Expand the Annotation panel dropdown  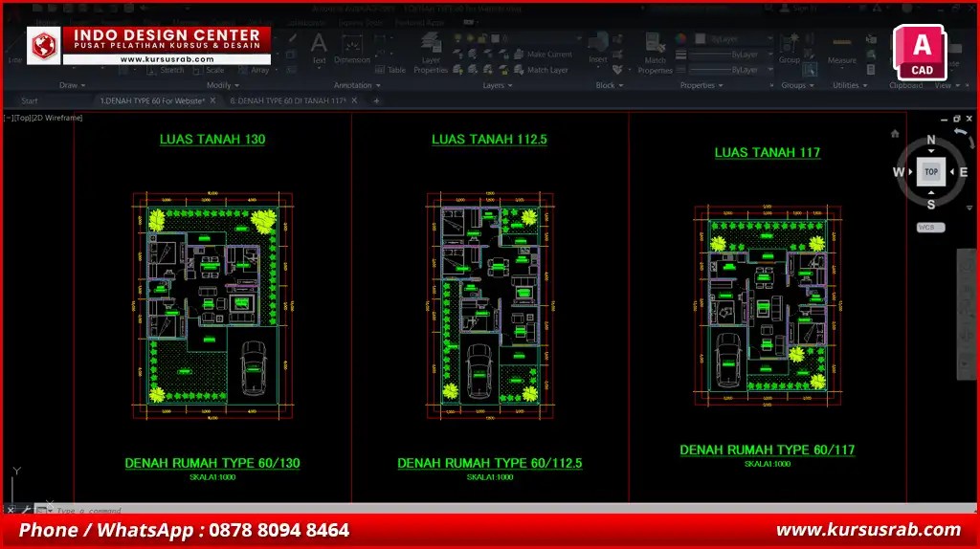tap(357, 85)
